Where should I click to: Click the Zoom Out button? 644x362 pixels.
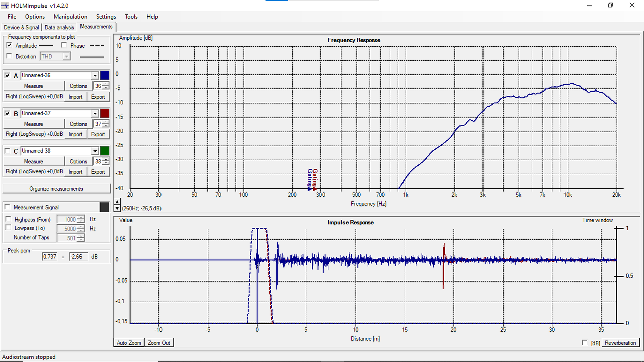pos(159,343)
